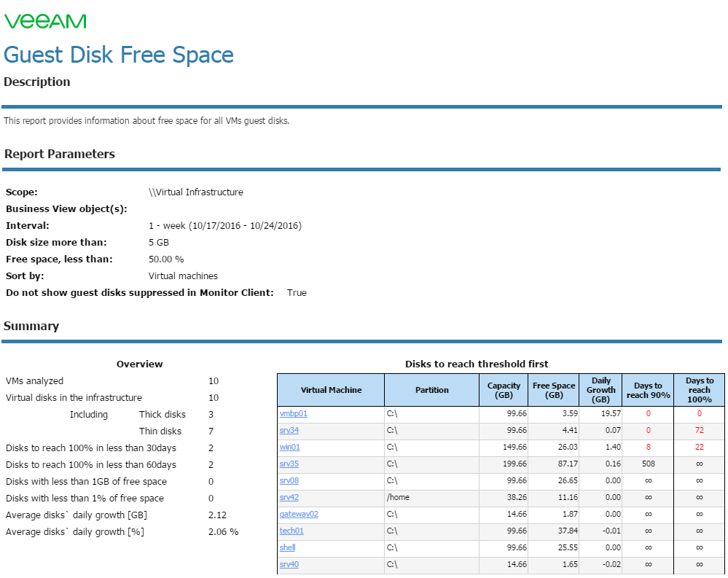Click the Virtual Machine column header

pos(331,390)
